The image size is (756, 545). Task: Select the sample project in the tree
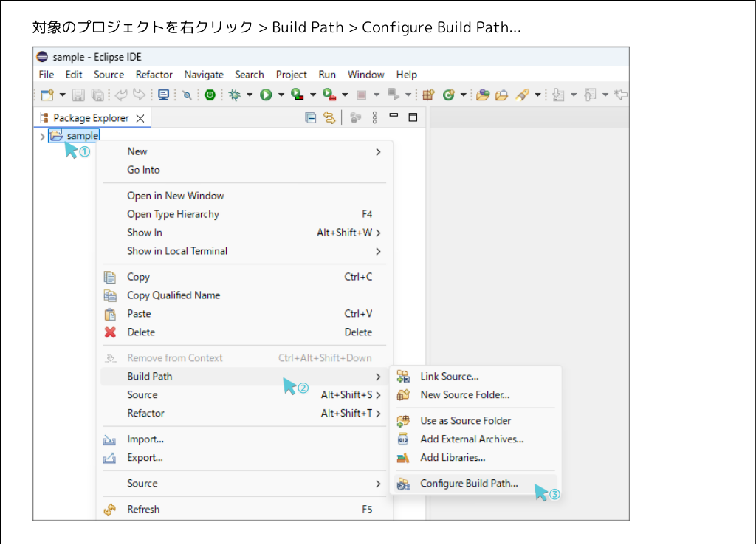click(x=75, y=136)
